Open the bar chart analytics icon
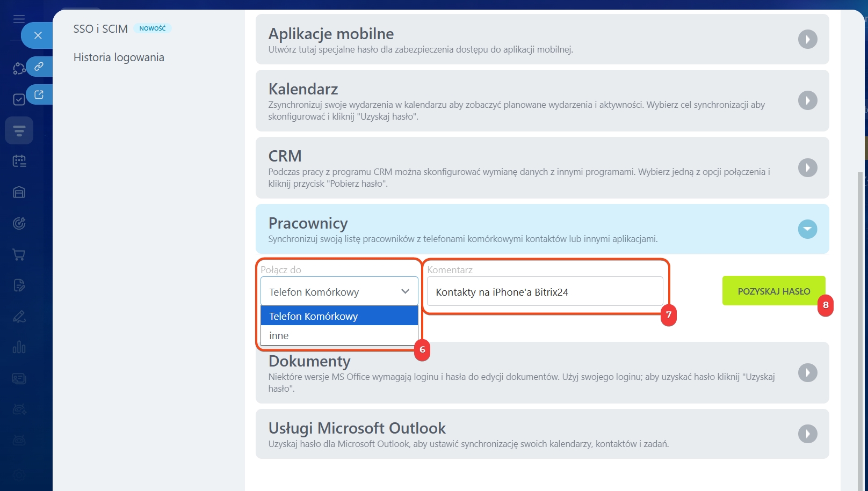 pyautogui.click(x=19, y=347)
